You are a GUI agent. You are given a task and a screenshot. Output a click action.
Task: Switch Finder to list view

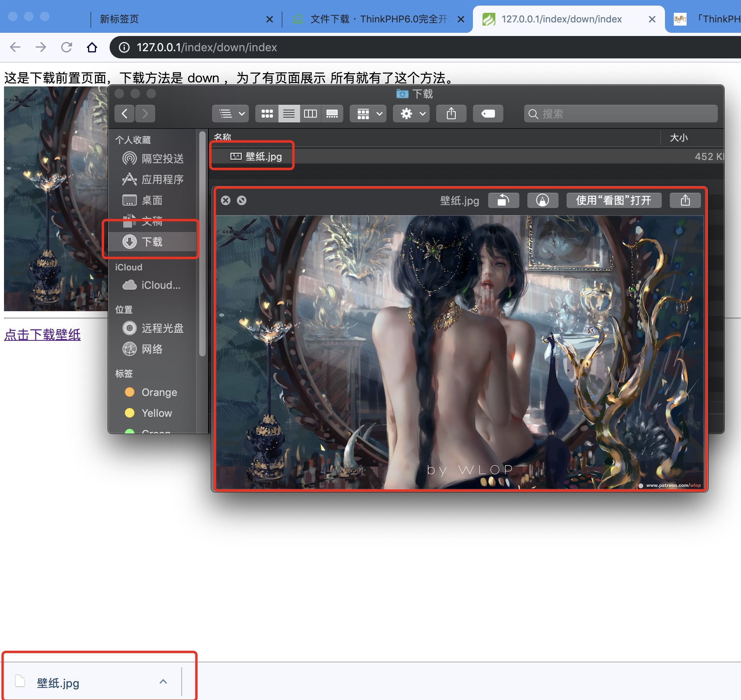click(x=289, y=114)
